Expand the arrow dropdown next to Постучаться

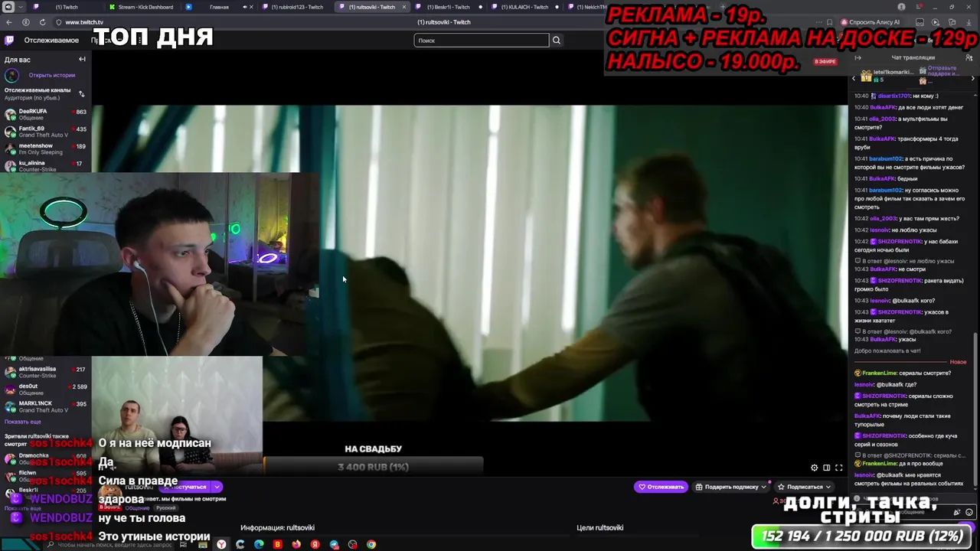[217, 487]
